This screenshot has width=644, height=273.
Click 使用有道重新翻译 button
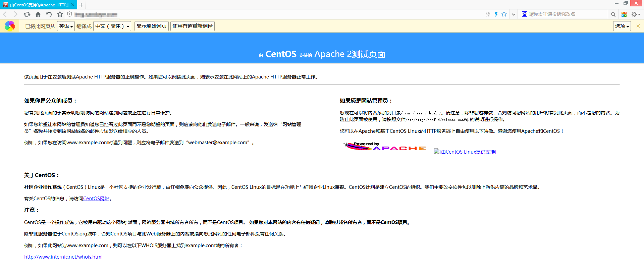193,26
